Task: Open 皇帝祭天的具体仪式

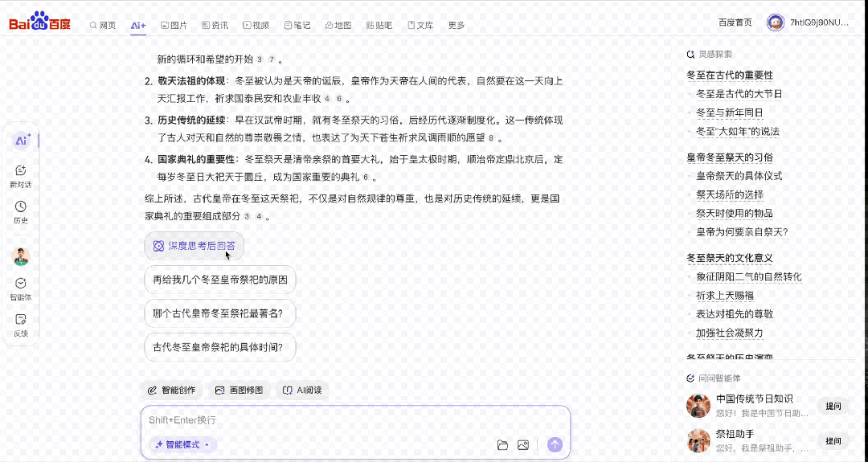Action: point(739,176)
